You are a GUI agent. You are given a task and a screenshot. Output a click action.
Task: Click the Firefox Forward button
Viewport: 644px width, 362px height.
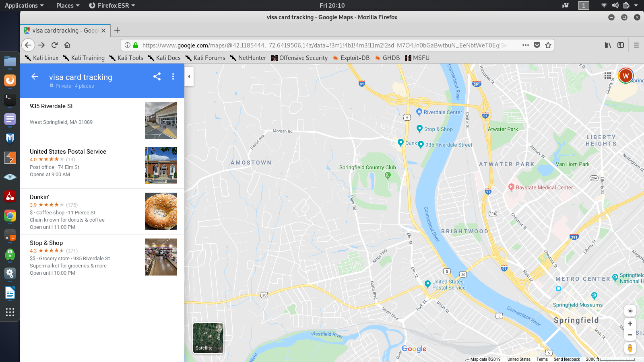point(41,45)
